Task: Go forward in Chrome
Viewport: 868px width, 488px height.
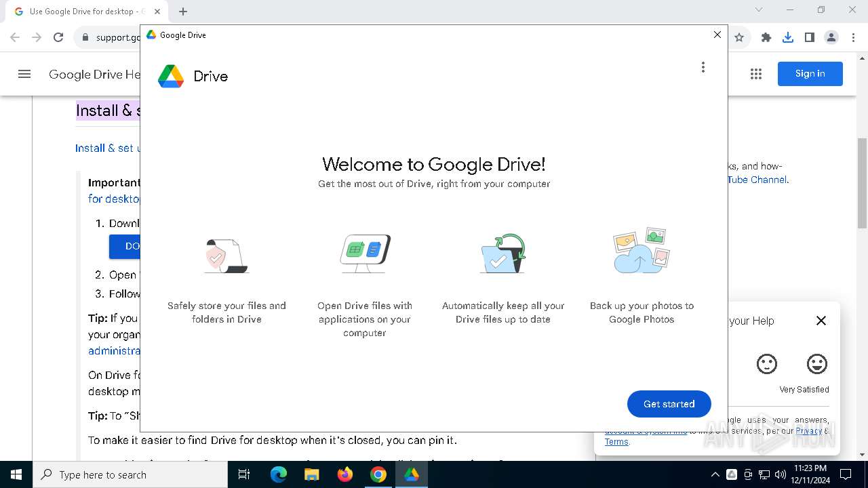Action: click(x=37, y=37)
